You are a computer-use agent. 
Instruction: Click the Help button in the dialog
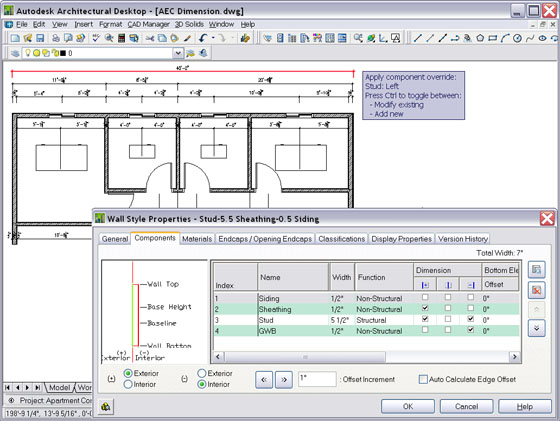click(x=525, y=406)
